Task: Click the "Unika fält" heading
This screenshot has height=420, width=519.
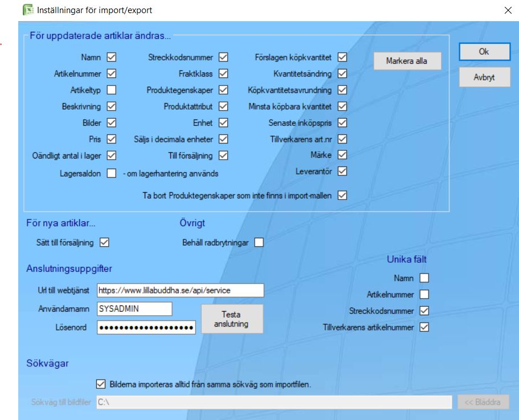Action: [406, 259]
